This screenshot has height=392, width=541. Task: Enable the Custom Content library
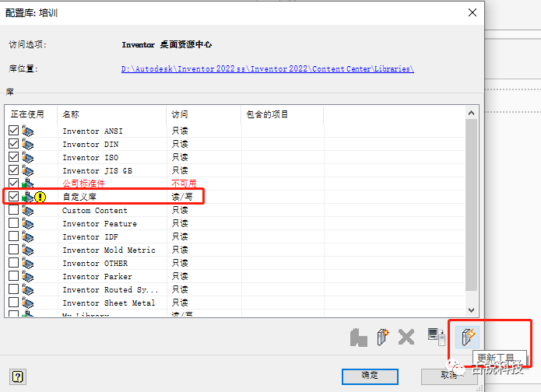(x=13, y=210)
